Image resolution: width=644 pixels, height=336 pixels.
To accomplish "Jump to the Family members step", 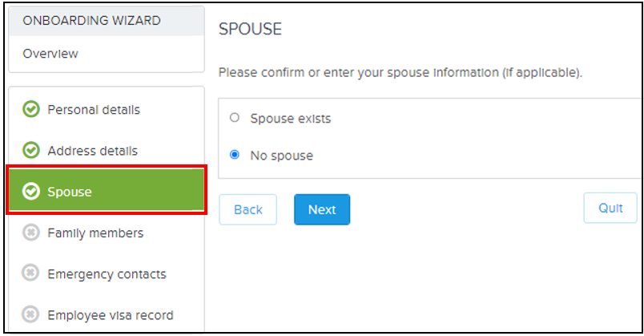I will [x=95, y=233].
